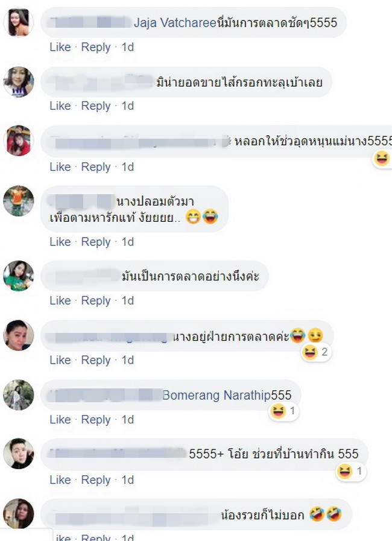Open the second commenter's profile picture
Screen dimensions: 392x541
pyautogui.click(x=19, y=82)
